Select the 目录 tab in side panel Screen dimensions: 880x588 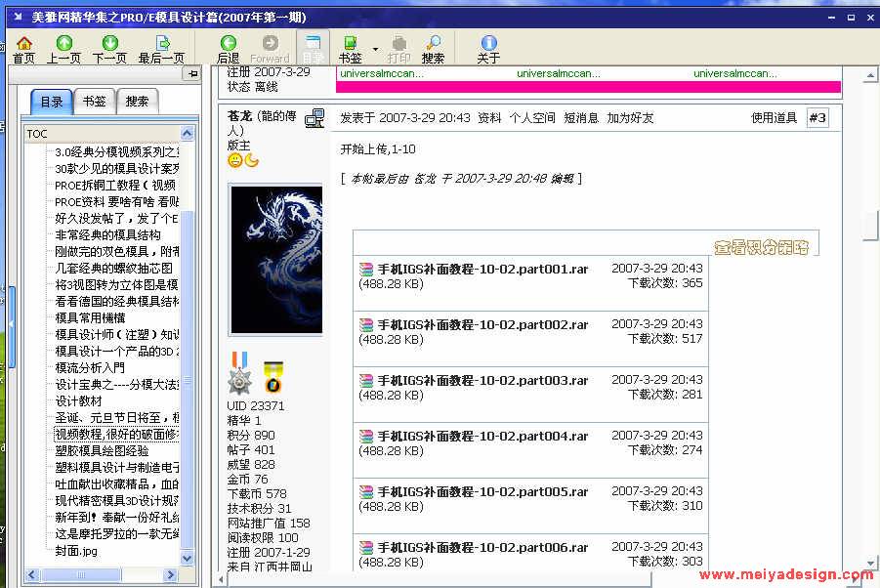(x=52, y=102)
